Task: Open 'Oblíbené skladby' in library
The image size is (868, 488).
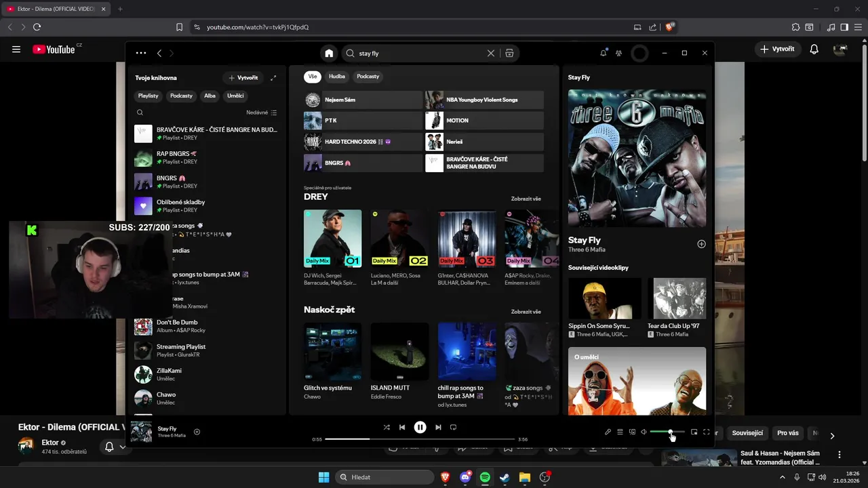Action: tap(206, 206)
